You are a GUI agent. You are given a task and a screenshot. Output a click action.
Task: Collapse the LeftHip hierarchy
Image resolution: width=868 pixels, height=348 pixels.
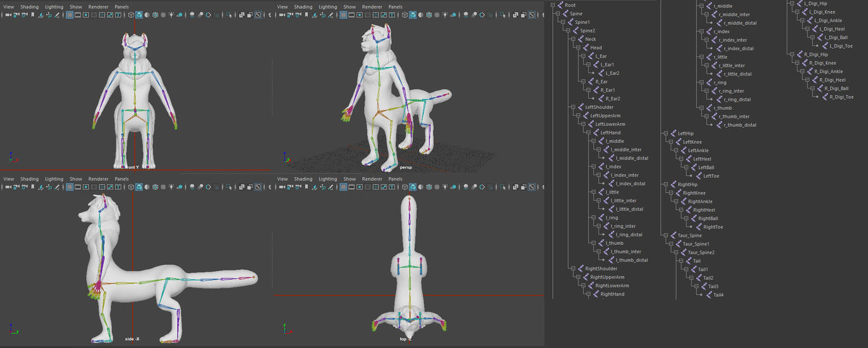pyautogui.click(x=666, y=133)
